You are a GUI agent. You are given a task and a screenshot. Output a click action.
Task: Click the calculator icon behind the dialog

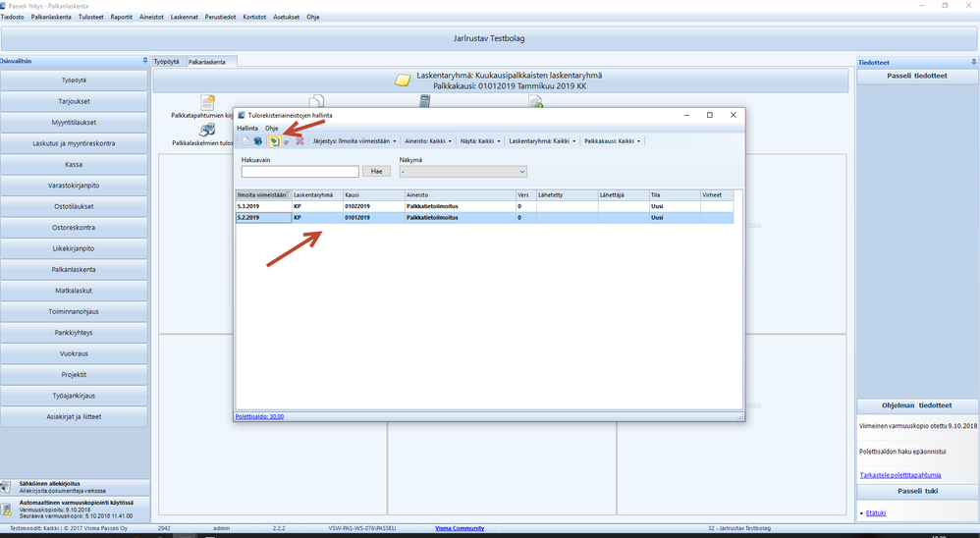(425, 100)
